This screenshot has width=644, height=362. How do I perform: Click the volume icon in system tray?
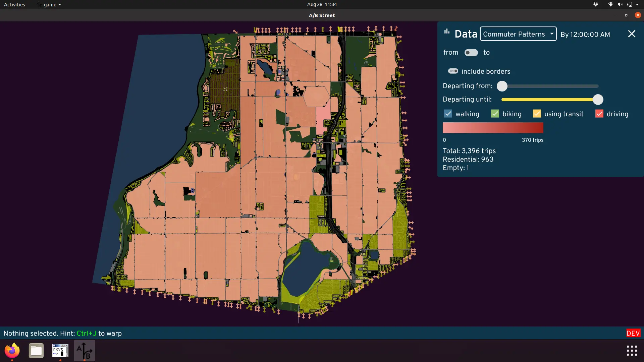(x=620, y=4)
